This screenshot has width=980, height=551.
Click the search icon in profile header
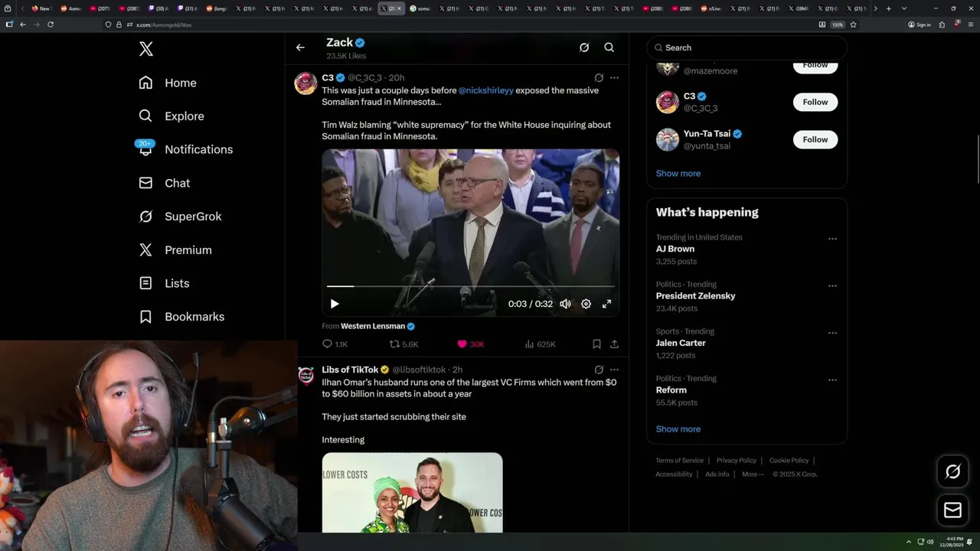609,47
